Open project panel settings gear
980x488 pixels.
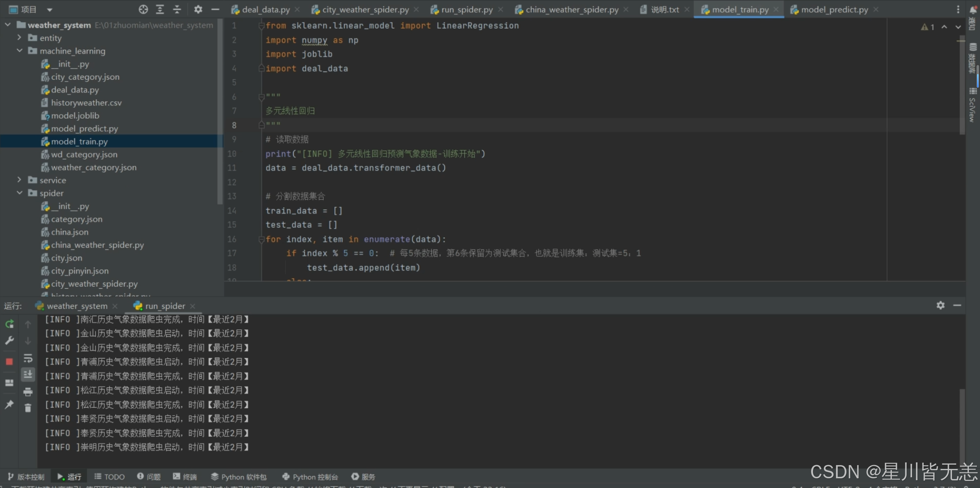pos(198,9)
